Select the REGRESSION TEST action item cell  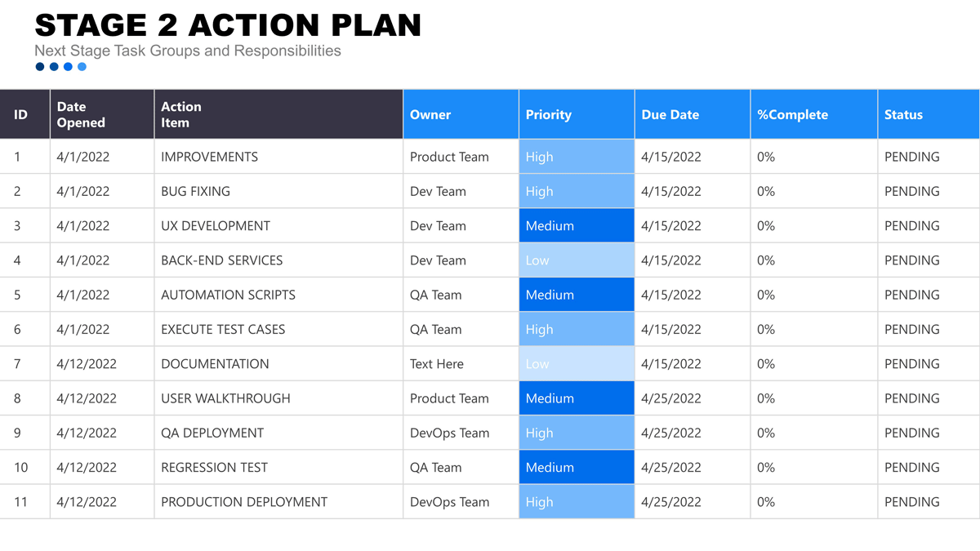278,467
